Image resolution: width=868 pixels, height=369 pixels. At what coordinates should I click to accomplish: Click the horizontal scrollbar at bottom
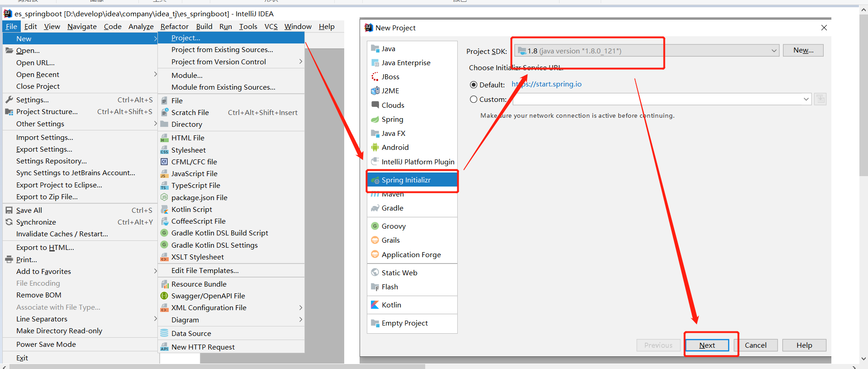pos(217,366)
